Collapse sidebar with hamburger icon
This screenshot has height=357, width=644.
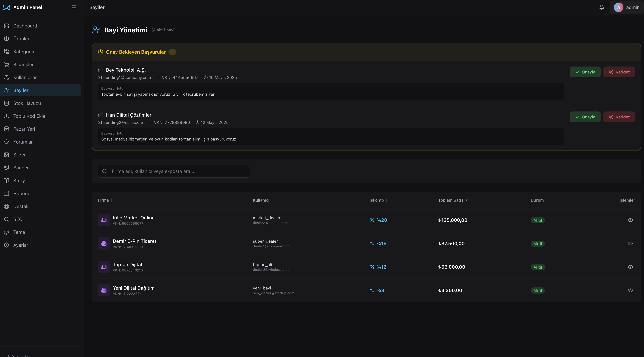pos(74,7)
